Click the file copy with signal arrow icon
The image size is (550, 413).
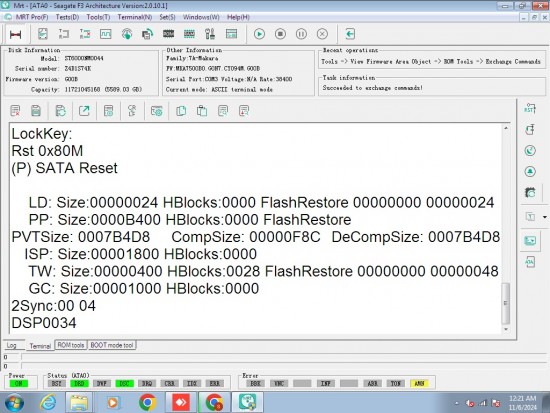click(148, 34)
